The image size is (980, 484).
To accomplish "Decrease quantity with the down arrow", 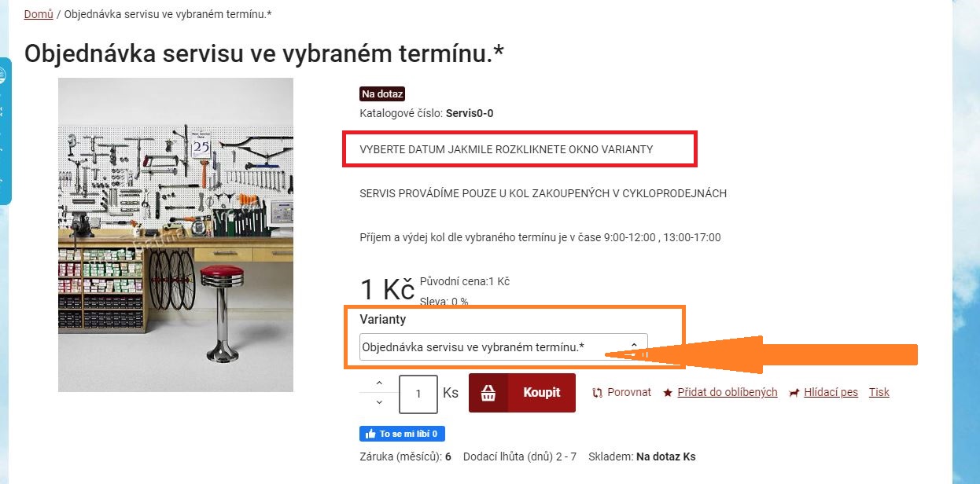I will (379, 402).
